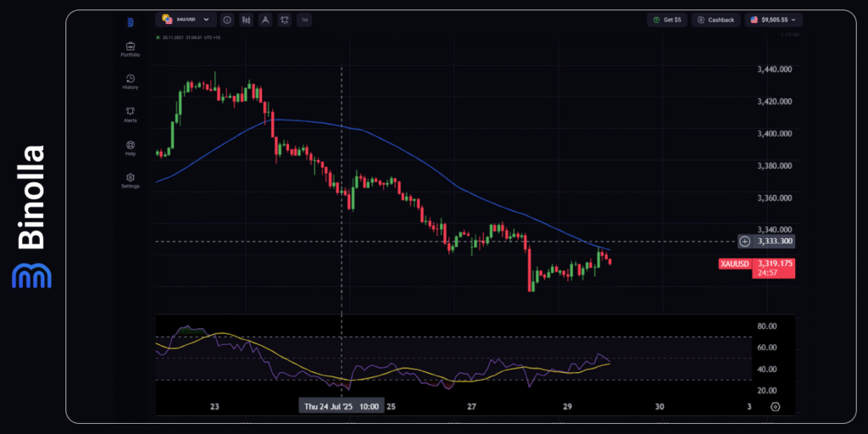Change the candlestick chart type

tap(246, 19)
